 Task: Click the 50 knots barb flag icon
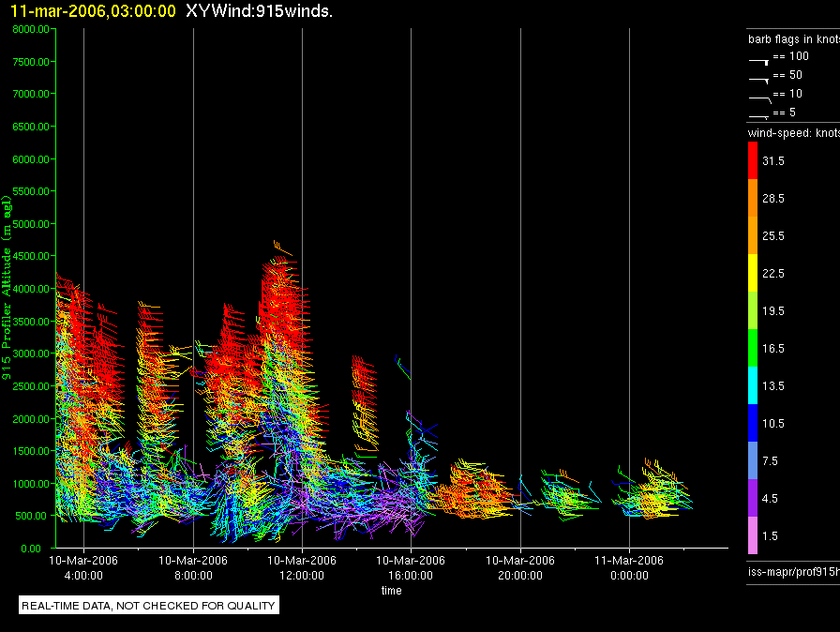click(758, 81)
